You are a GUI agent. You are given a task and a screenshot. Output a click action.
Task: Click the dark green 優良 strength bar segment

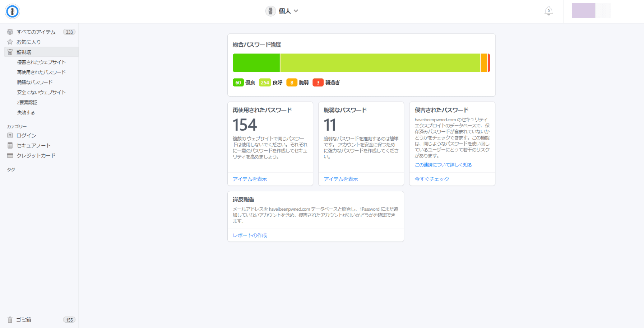pos(256,63)
